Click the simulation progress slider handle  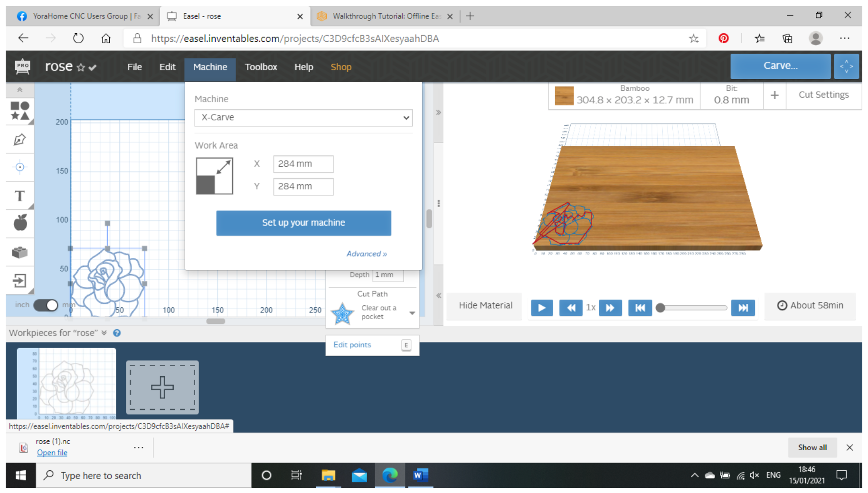pos(660,308)
